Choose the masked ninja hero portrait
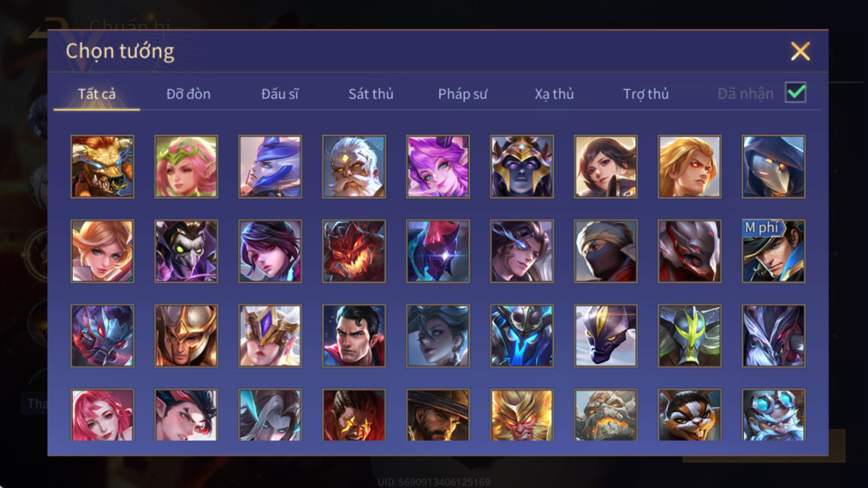Viewport: 868px width, 488px height. click(606, 251)
